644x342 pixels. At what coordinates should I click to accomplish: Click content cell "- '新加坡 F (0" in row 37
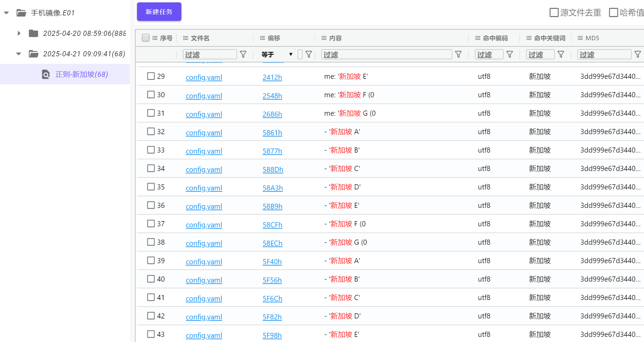[345, 224]
